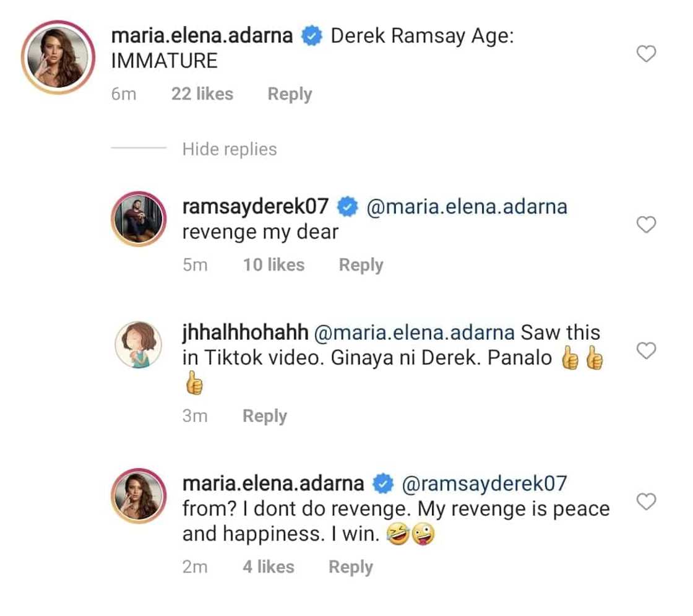Viewport: 693px width, 616px height.
Task: View the 22 likes on top comment
Action: [x=202, y=95]
